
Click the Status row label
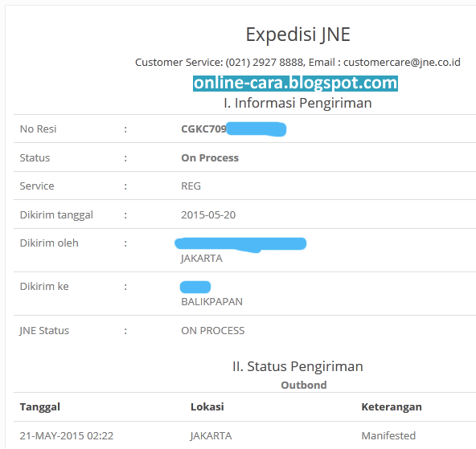click(x=35, y=157)
